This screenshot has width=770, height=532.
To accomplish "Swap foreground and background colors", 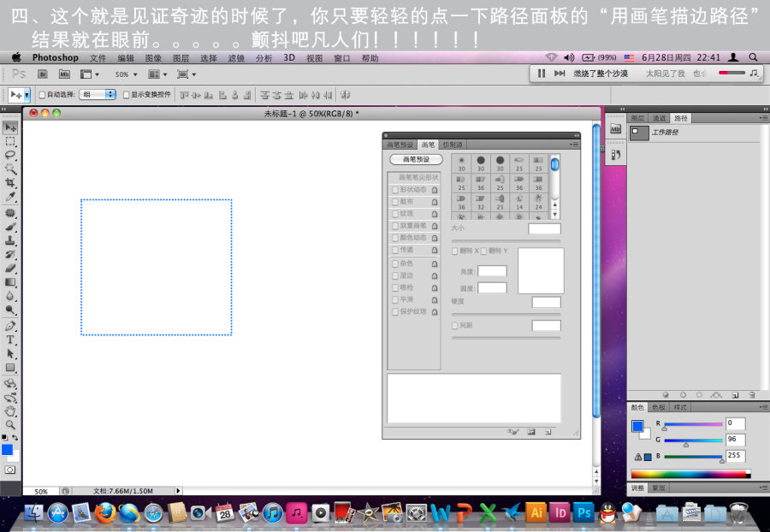I will point(15,437).
